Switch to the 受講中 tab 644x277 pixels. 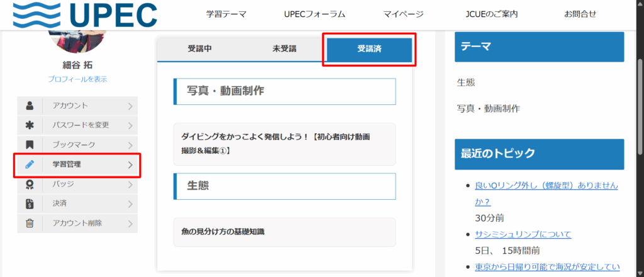coord(200,49)
